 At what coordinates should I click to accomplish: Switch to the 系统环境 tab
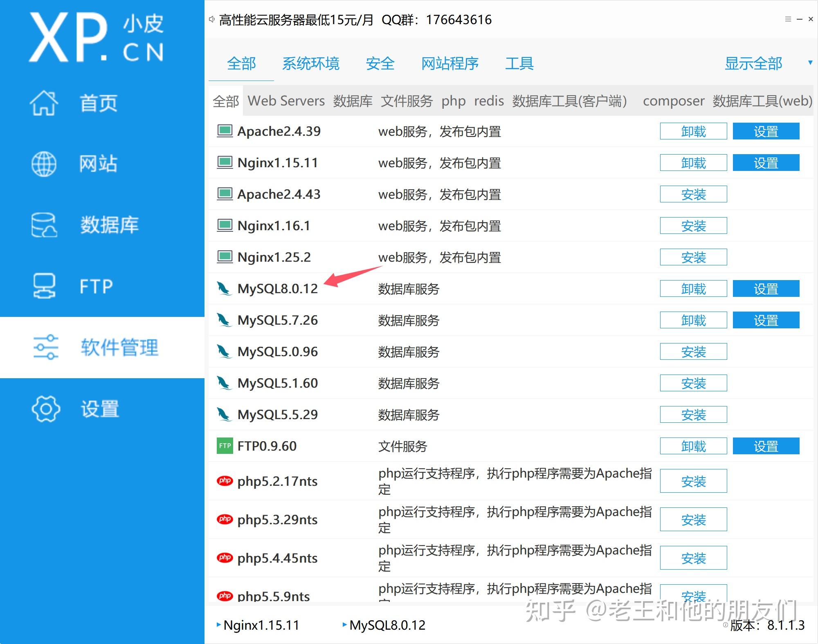pos(311,64)
